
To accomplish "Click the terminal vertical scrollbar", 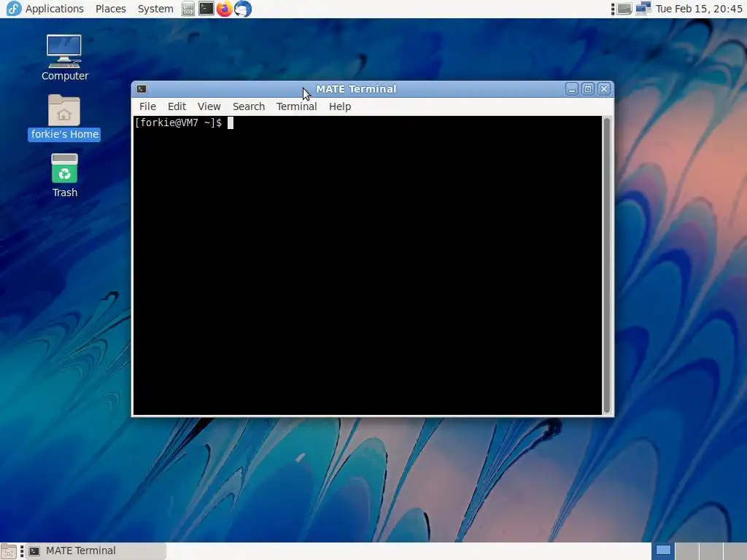I will [607, 265].
